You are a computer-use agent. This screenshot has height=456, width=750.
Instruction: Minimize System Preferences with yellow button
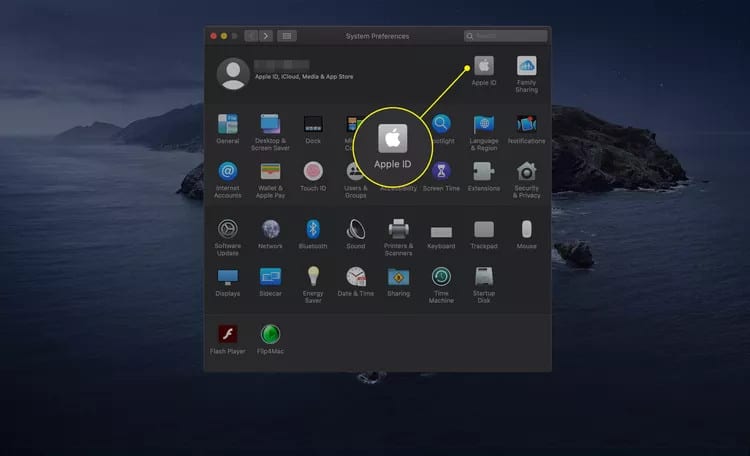[224, 36]
